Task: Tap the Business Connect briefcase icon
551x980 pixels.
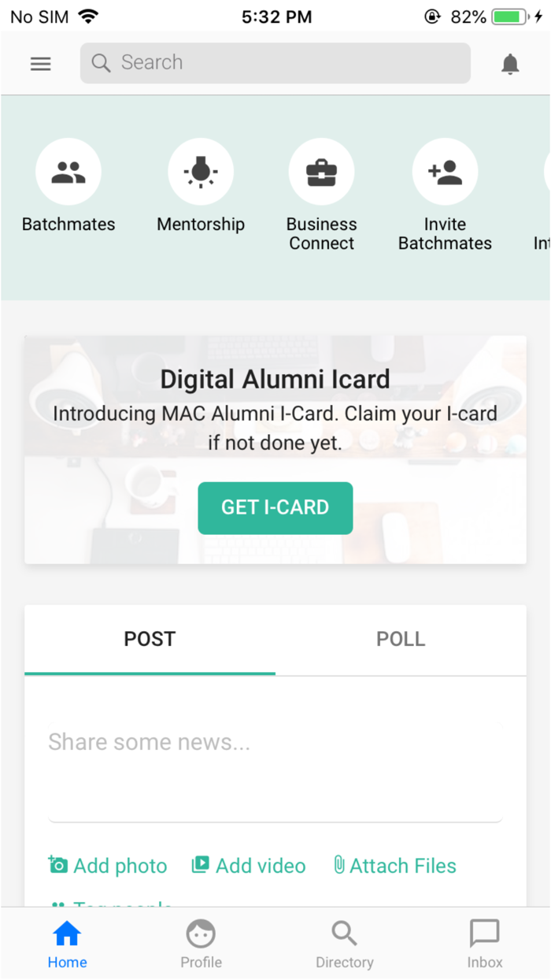Action: click(x=322, y=171)
